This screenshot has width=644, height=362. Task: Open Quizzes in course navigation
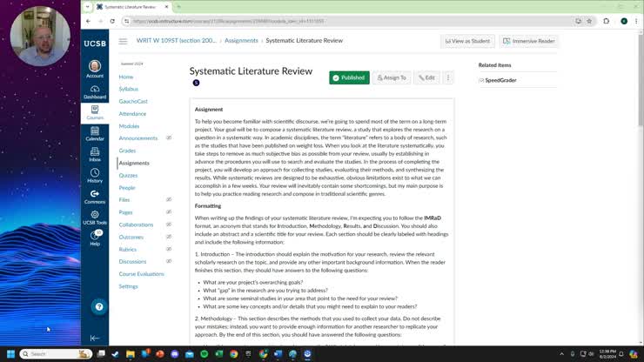(x=128, y=176)
